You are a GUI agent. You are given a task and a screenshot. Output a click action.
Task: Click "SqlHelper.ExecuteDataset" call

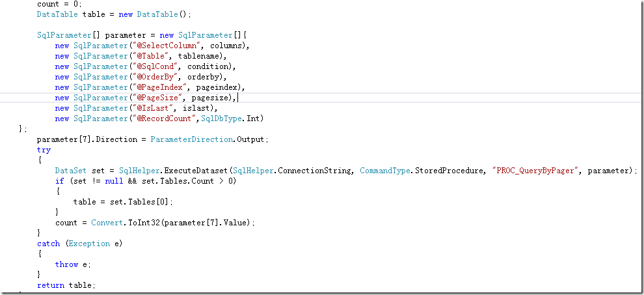click(174, 171)
